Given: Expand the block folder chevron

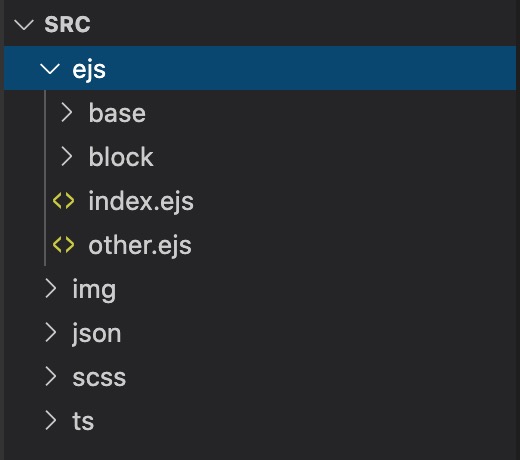Looking at the screenshot, I should pos(66,157).
